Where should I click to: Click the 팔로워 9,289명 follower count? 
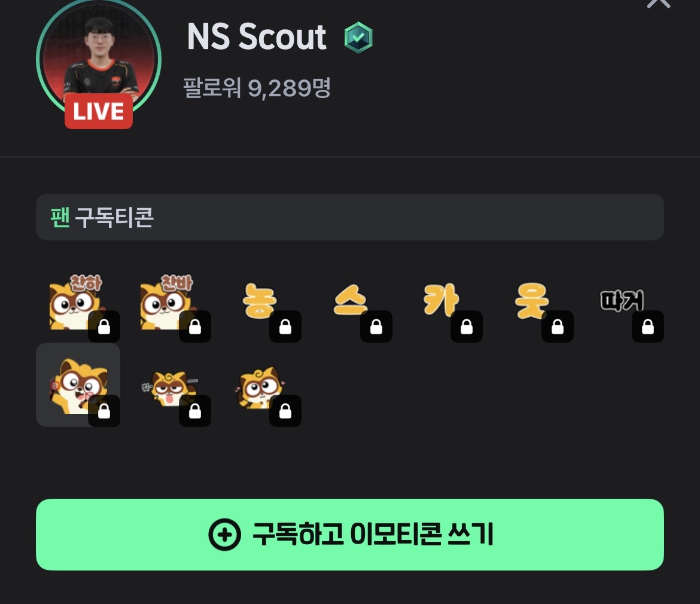pos(257,88)
